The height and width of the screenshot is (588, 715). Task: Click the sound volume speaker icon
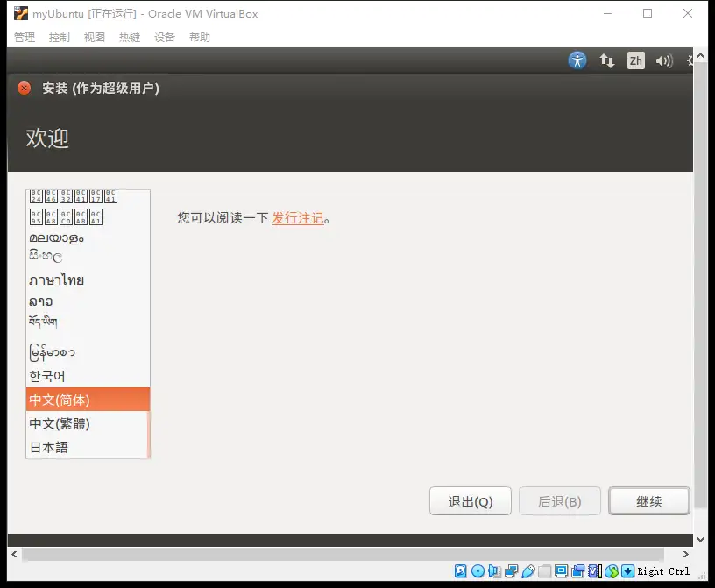663,60
